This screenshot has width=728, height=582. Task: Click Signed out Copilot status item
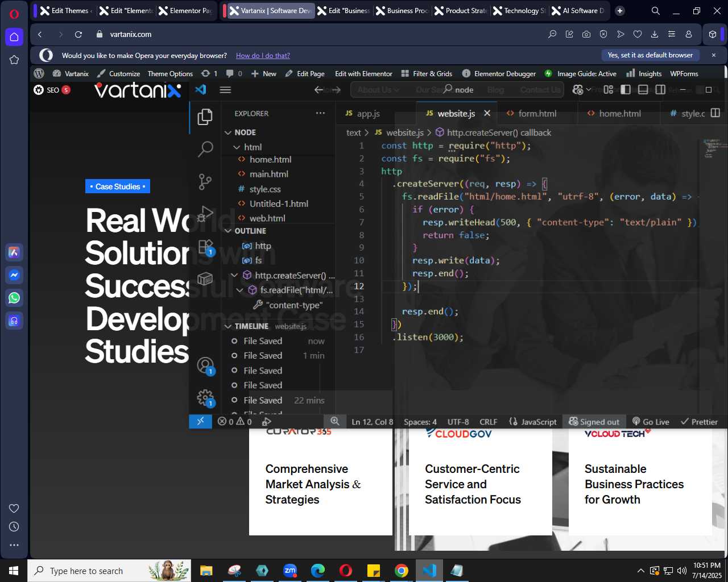(594, 422)
